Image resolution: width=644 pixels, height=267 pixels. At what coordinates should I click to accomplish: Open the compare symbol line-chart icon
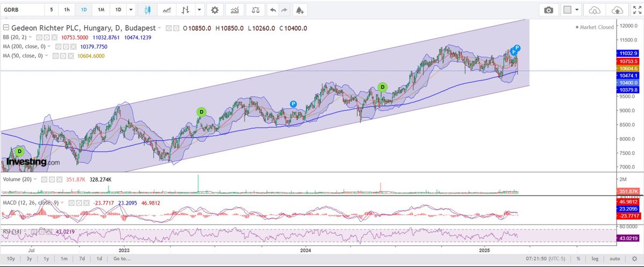[167, 10]
